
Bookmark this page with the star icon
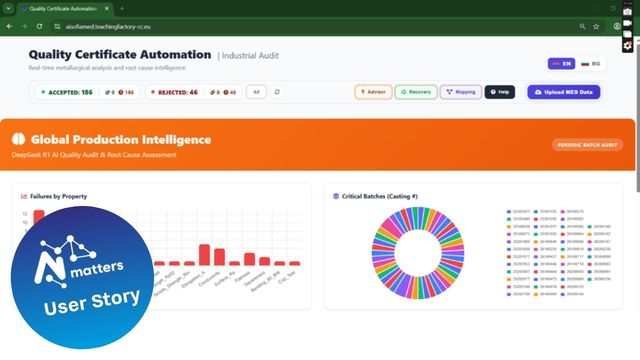596,27
